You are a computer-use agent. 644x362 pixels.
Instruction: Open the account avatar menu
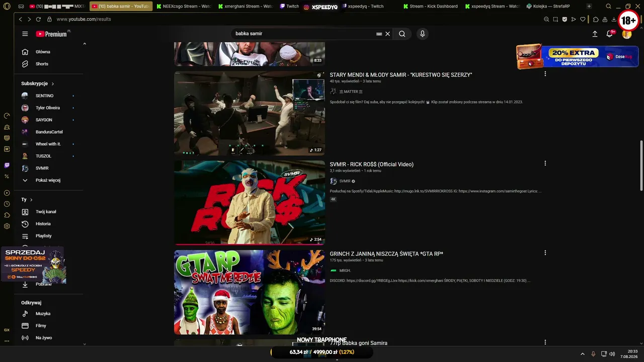click(627, 34)
